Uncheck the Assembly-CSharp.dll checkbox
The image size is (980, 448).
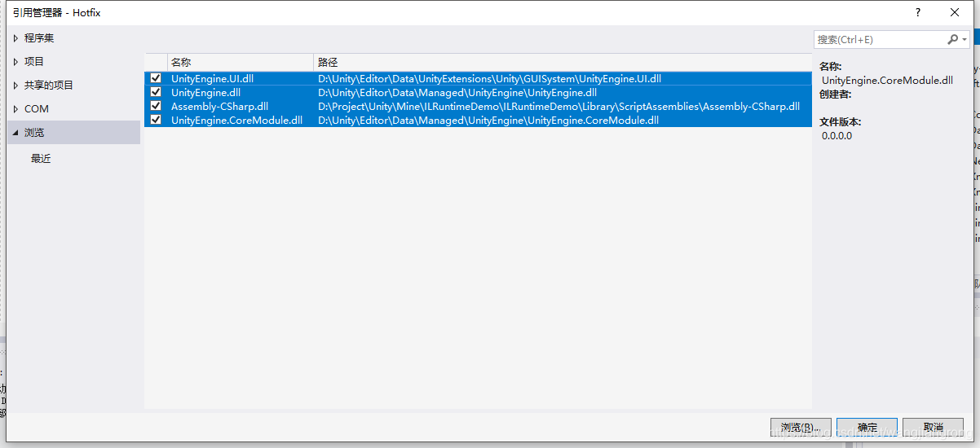coord(156,106)
